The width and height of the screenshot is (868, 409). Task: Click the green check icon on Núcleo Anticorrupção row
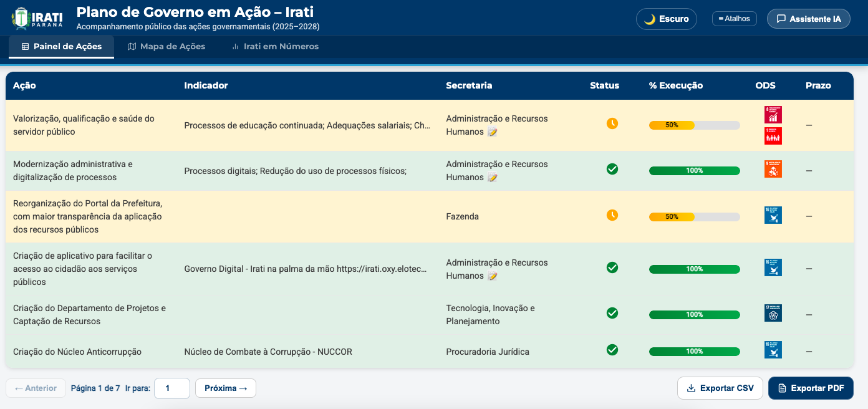(612, 350)
